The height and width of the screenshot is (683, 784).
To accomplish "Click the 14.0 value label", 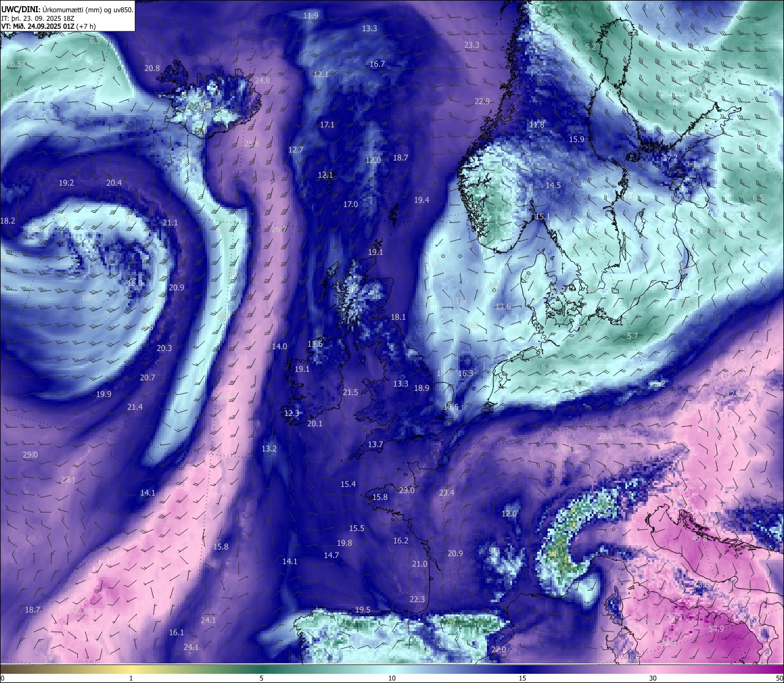I will point(279,346).
